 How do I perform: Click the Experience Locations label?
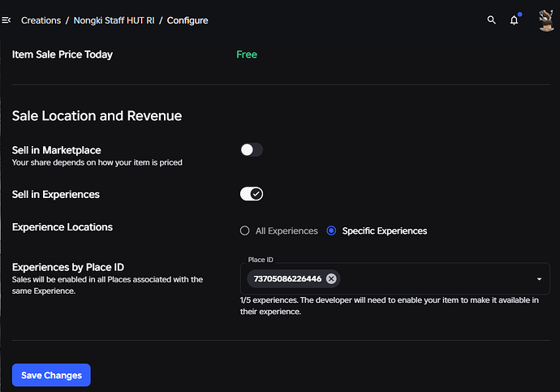pos(62,227)
